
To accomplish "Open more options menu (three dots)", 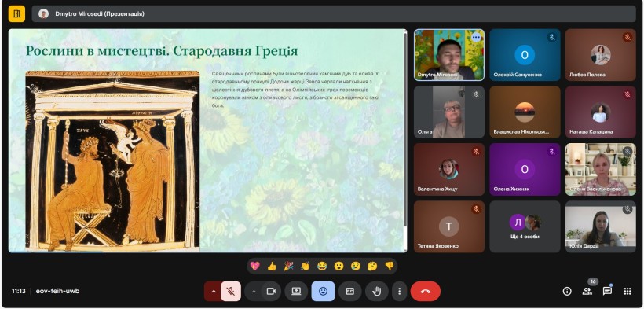I will pos(399,291).
